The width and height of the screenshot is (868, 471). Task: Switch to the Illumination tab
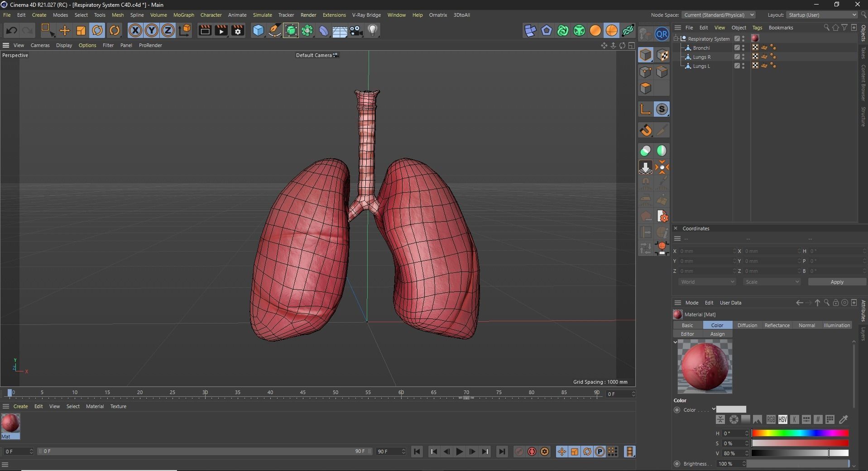pos(837,325)
